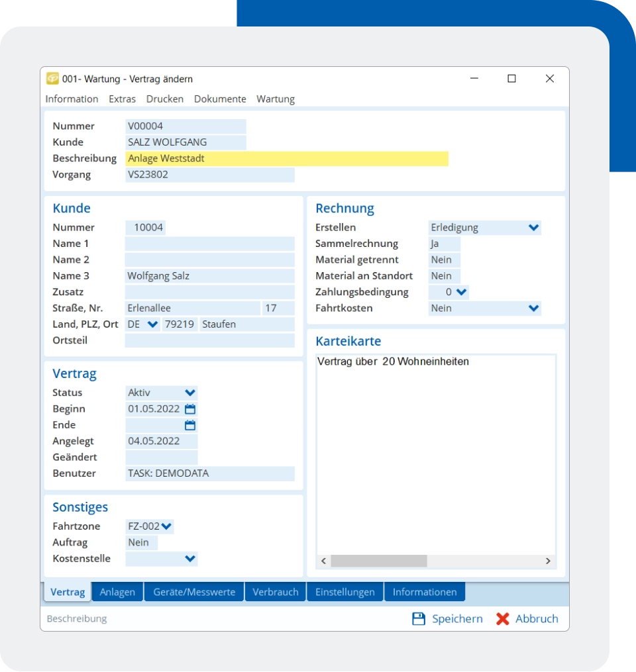Click the red X Abbruch icon

(503, 619)
